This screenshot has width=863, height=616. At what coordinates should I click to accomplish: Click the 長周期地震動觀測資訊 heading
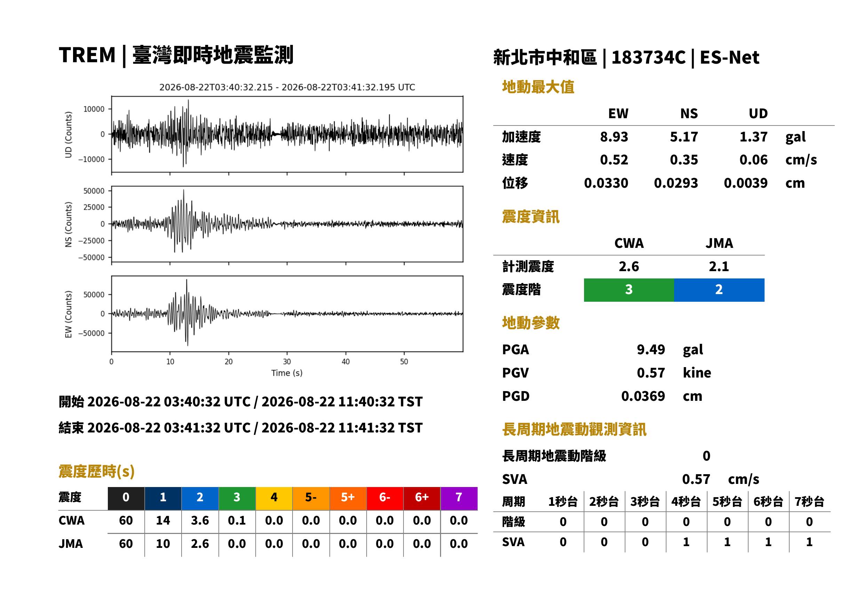click(x=574, y=429)
